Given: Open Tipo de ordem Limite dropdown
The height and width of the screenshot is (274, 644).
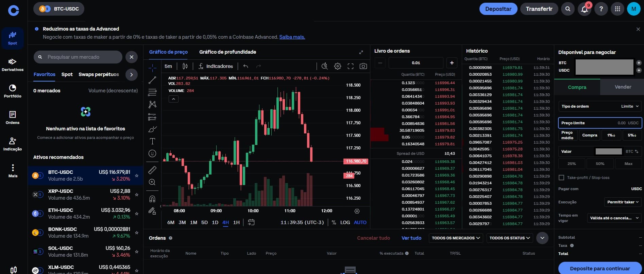Looking at the screenshot, I should (x=600, y=106).
